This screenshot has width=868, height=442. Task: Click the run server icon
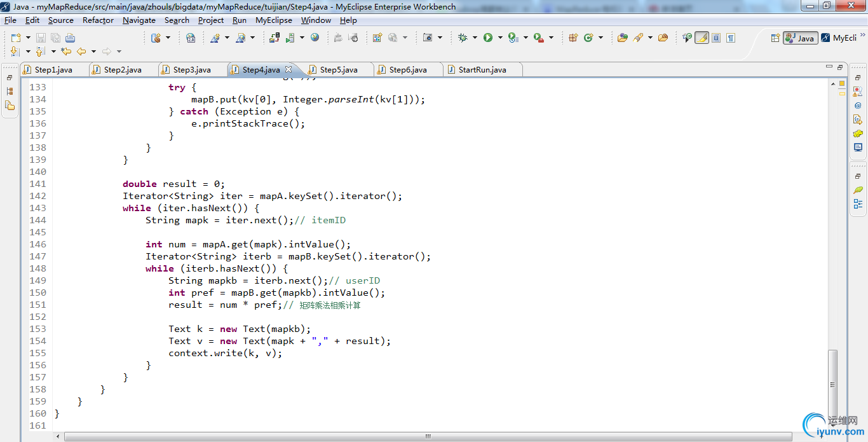[290, 38]
